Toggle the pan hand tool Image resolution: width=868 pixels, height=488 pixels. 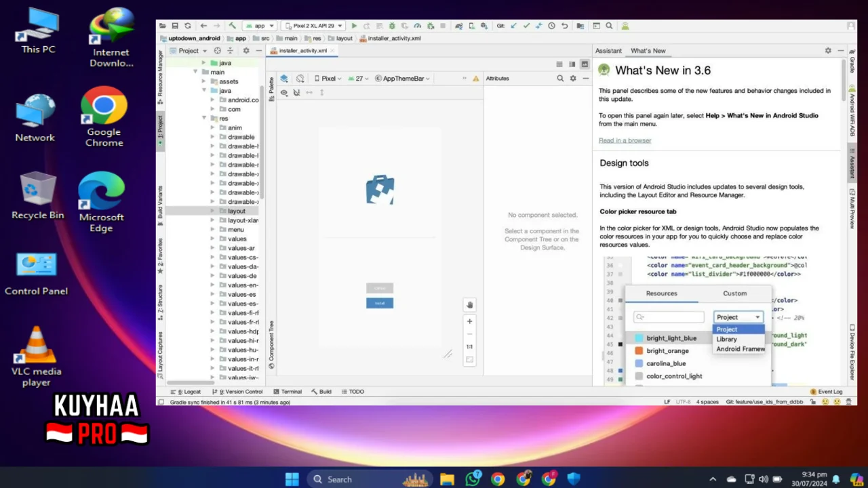coord(469,305)
